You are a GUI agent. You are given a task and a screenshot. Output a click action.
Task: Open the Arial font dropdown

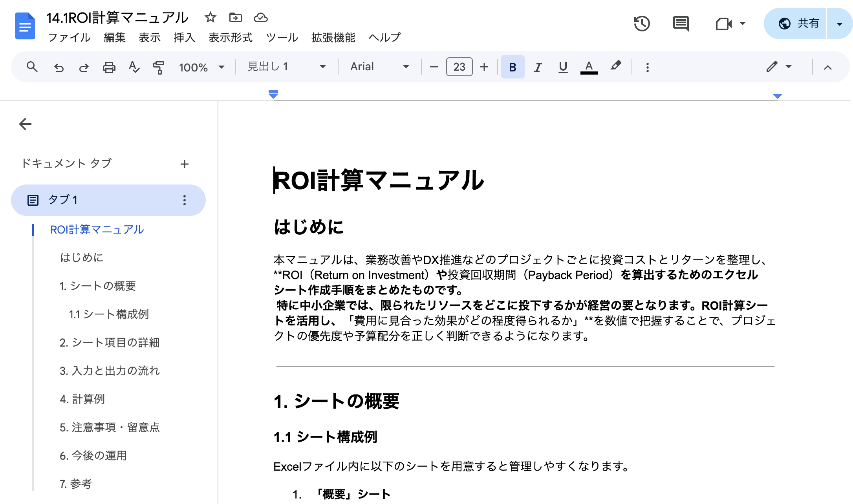(x=378, y=67)
